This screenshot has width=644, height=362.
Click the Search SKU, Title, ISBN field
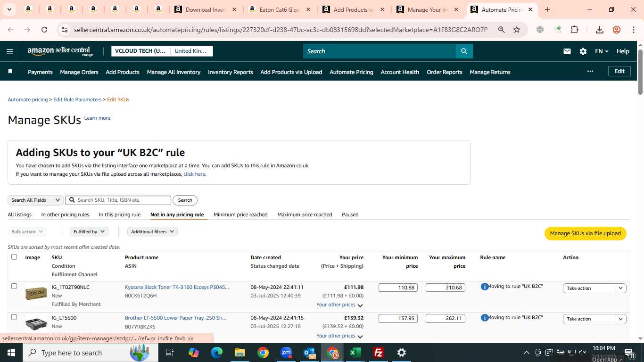[118, 200]
